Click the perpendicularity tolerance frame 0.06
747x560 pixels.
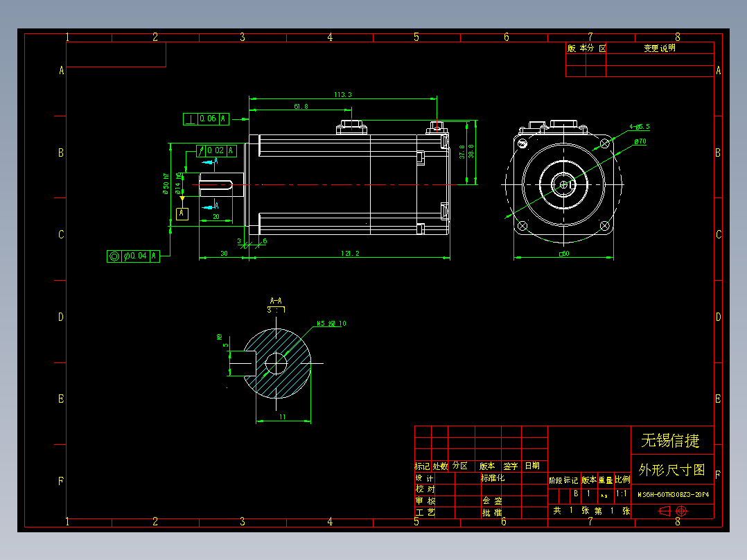tap(206, 119)
